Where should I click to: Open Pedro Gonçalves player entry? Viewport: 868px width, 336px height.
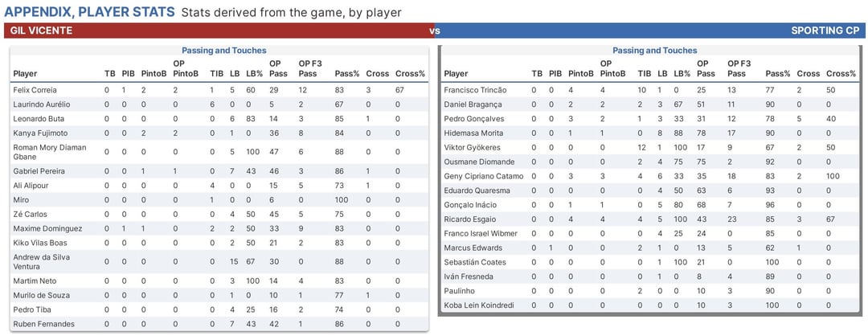(473, 119)
